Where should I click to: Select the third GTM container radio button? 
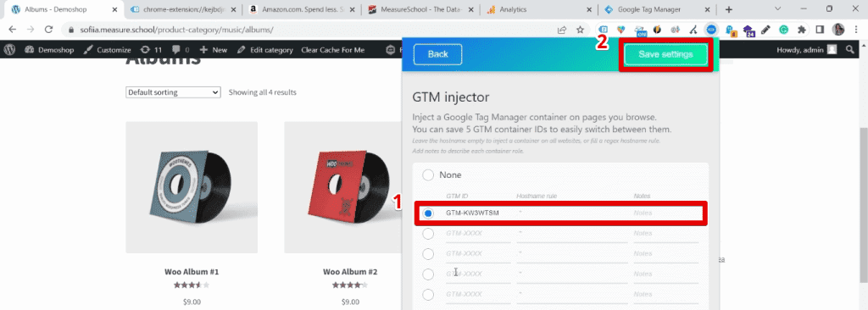tap(428, 253)
